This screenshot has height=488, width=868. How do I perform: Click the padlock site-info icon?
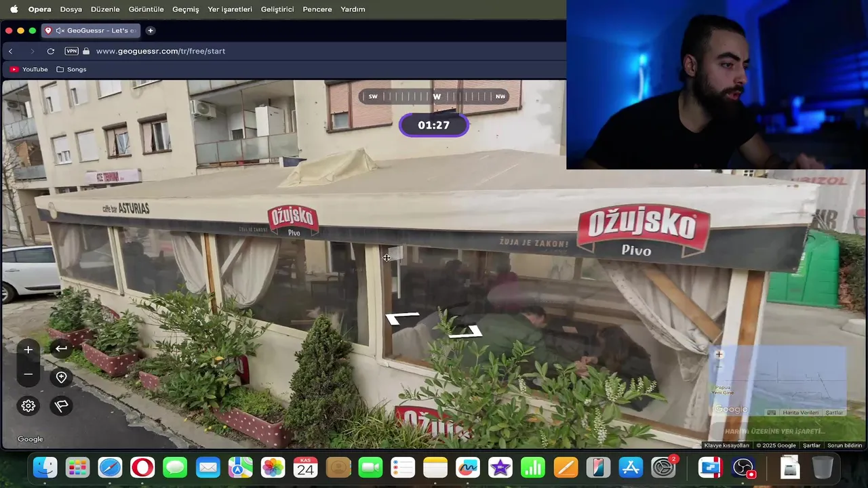pos(86,51)
